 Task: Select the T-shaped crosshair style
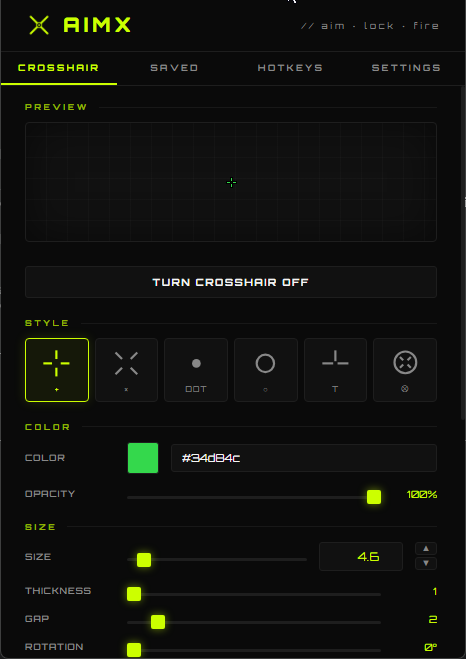pos(335,370)
